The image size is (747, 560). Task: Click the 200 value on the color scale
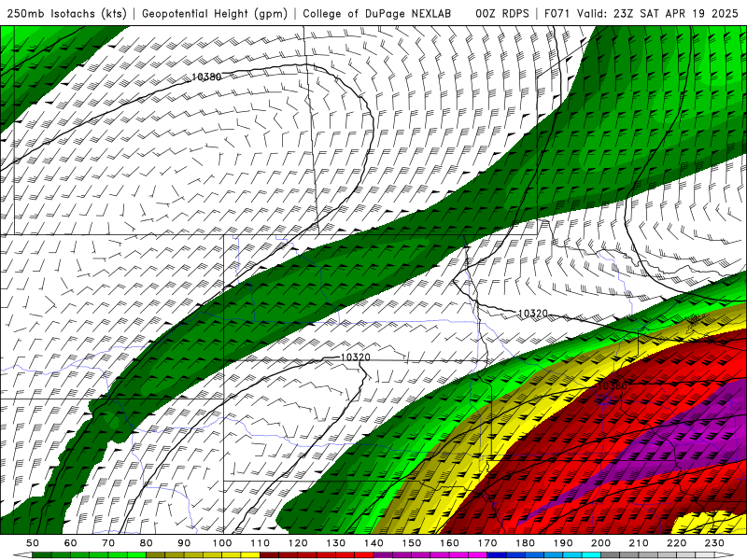[x=600, y=543]
